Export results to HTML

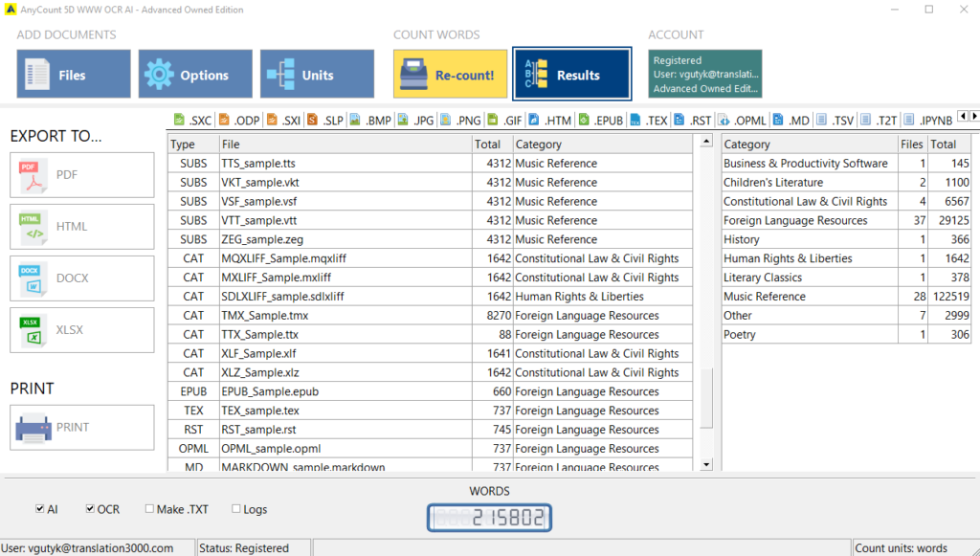tap(81, 227)
